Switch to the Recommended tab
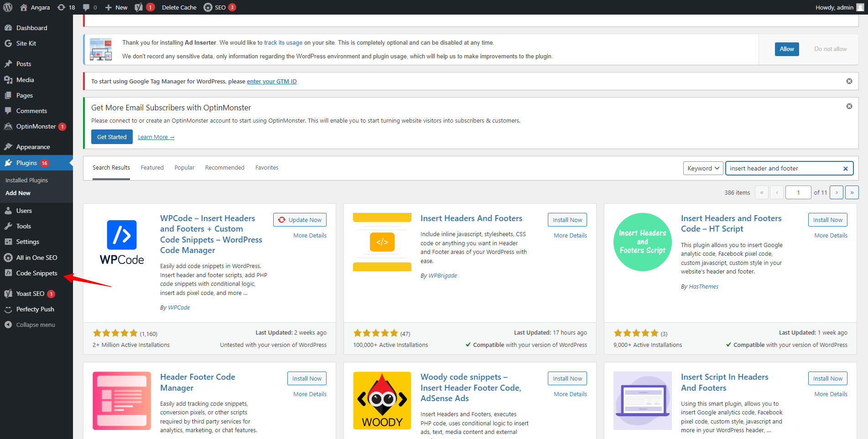 click(225, 168)
